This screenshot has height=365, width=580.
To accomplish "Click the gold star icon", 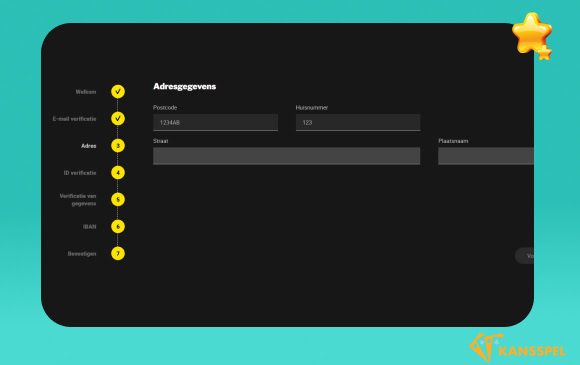I will click(x=532, y=36).
